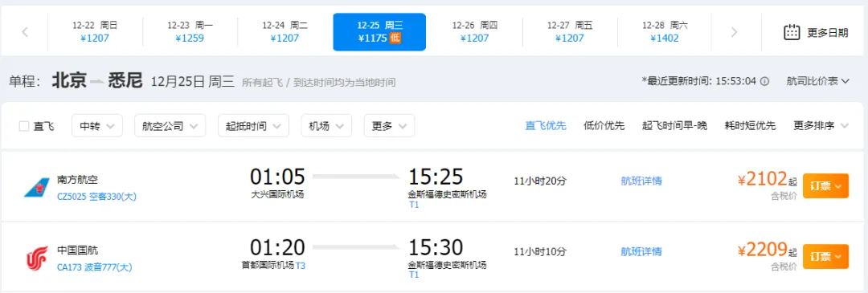Click flight number CZ5025 空客330(大)
868x293 pixels.
point(97,196)
